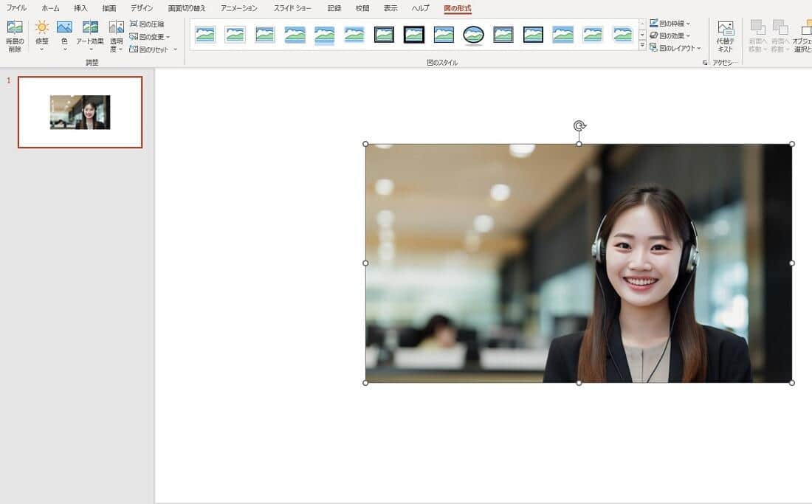This screenshot has height=504, width=812.
Task: Select slide 1 in the thumbnail pane
Action: pos(79,111)
